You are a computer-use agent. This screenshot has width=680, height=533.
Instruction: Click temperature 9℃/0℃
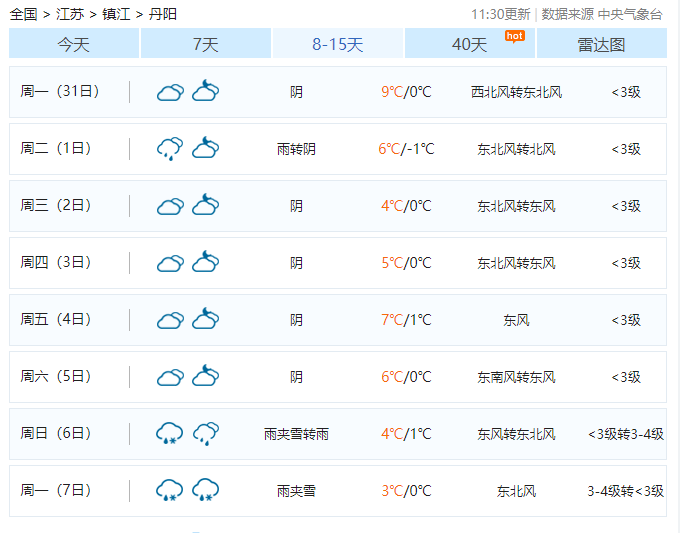tap(406, 92)
